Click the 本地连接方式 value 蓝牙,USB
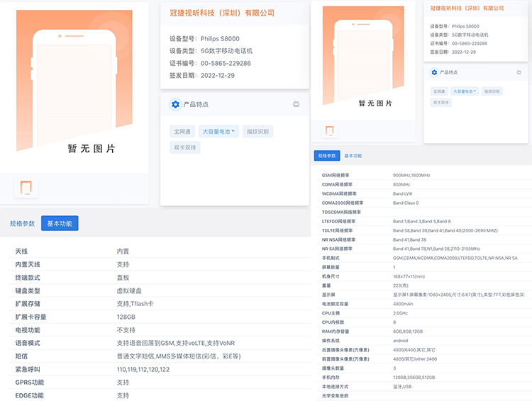Viewport: 532px width, 401px height. coord(402,386)
